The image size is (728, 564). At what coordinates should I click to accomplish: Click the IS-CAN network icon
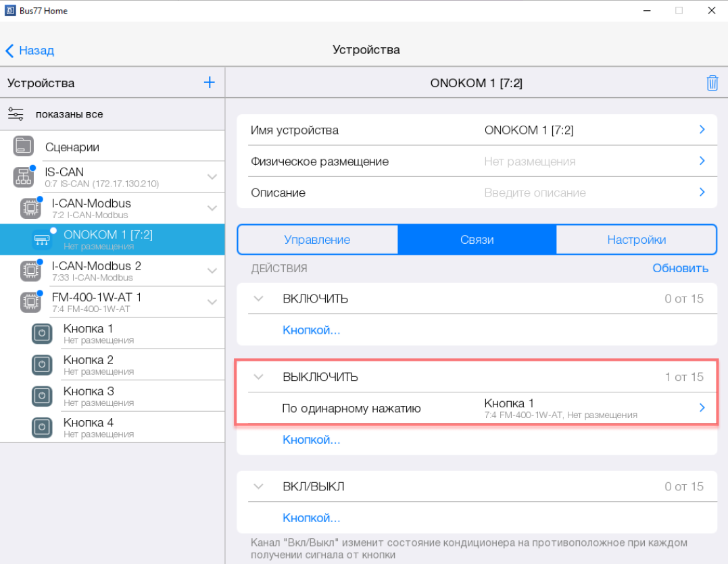pyautogui.click(x=24, y=177)
